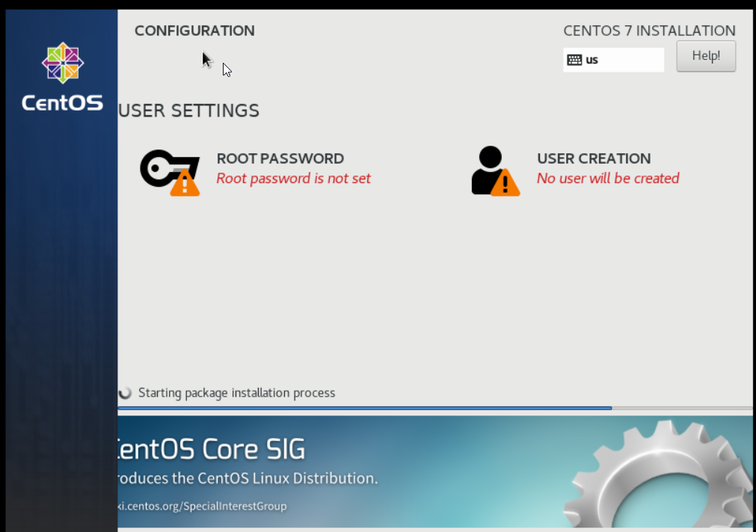The width and height of the screenshot is (756, 532).
Task: Click the CentOS pinwheel logo in the sidebar
Action: pos(62,63)
